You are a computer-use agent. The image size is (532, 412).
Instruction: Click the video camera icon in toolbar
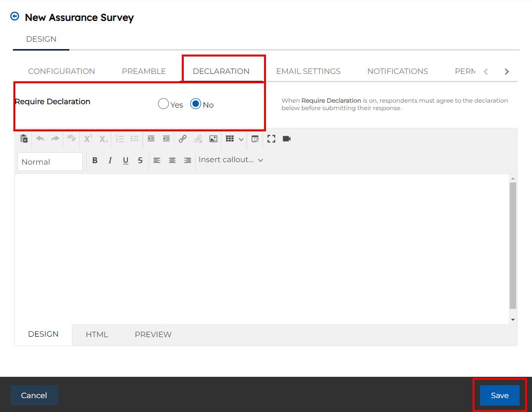click(x=286, y=139)
